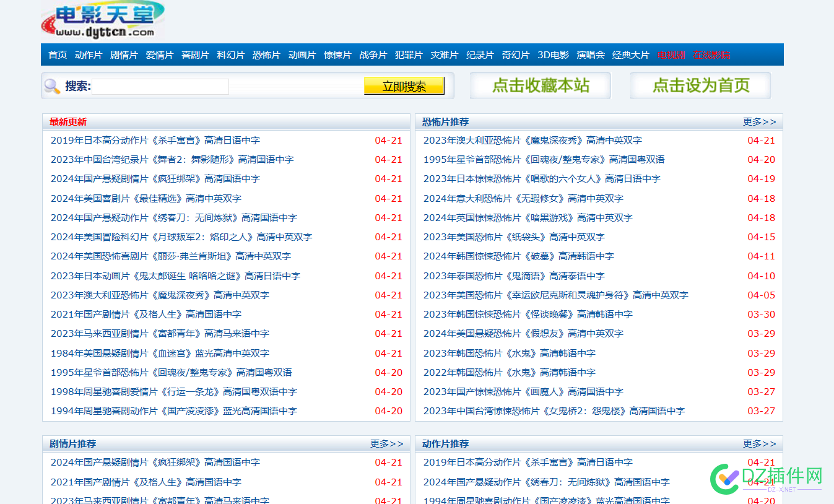Viewport: 834px width, 504px height.
Task: Open 2023年中国台湾纪录片《舞者2：舞影随形》 link
Action: click(172, 160)
